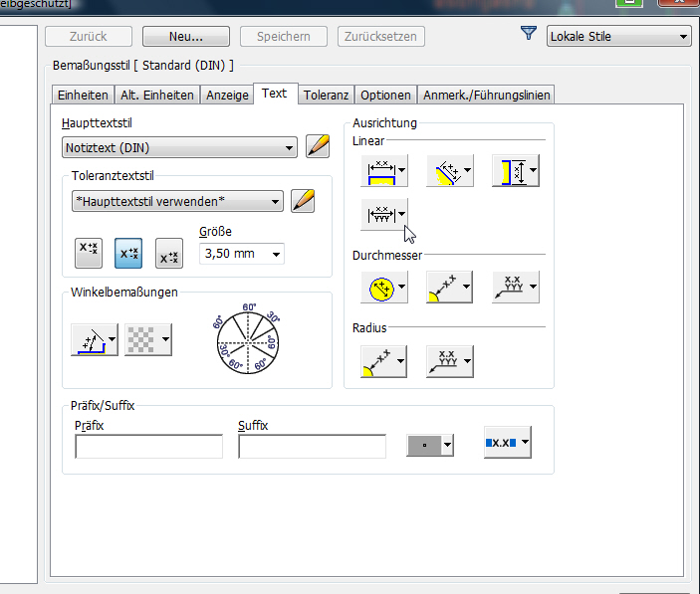Click the angle orientation circle diagram
This screenshot has width=700, height=594.
click(x=247, y=339)
